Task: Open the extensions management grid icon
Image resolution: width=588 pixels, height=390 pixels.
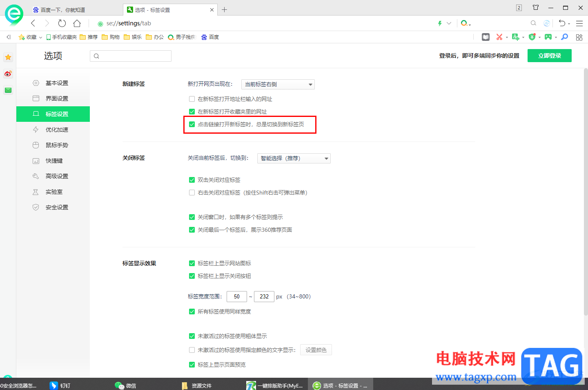Action: 579,37
